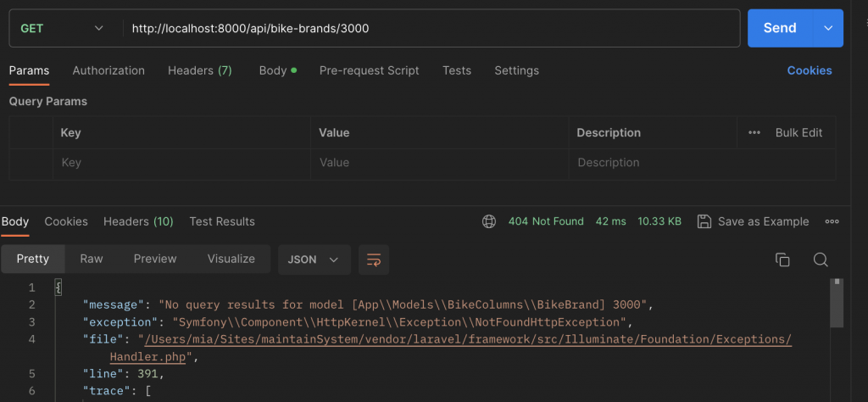The width and height of the screenshot is (868, 402).
Task: Copy the response body using copy icon
Action: coord(782,260)
